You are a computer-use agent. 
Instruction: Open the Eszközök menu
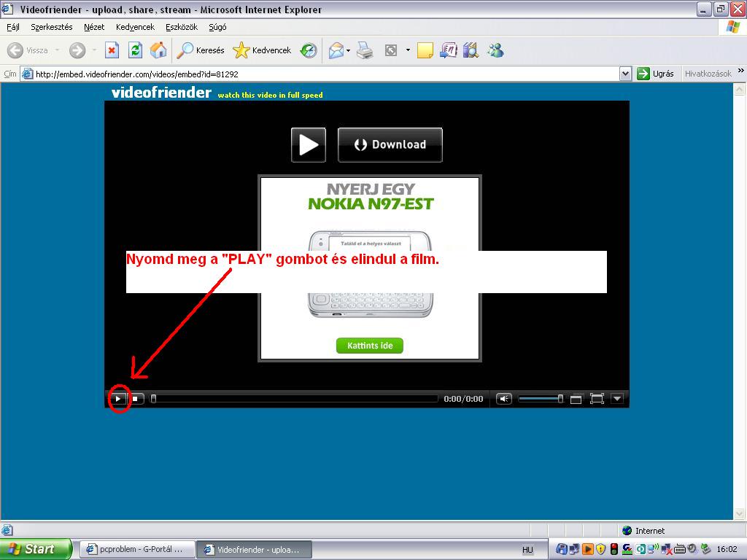click(182, 27)
